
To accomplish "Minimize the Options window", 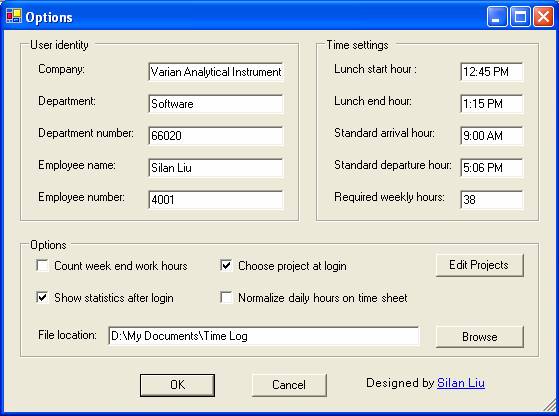I will [x=497, y=16].
